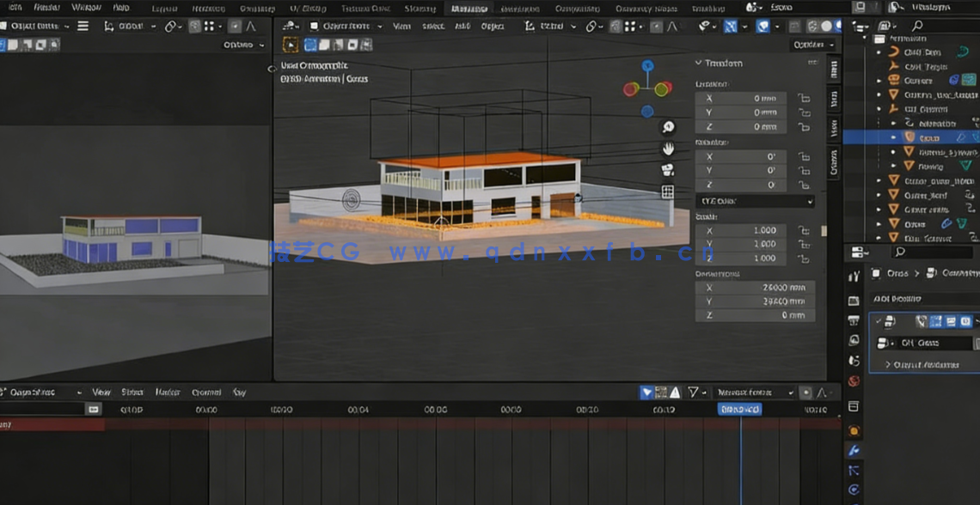The width and height of the screenshot is (980, 505).
Task: Toggle viewport display of the GN Glass modifier
Action: coord(950,321)
